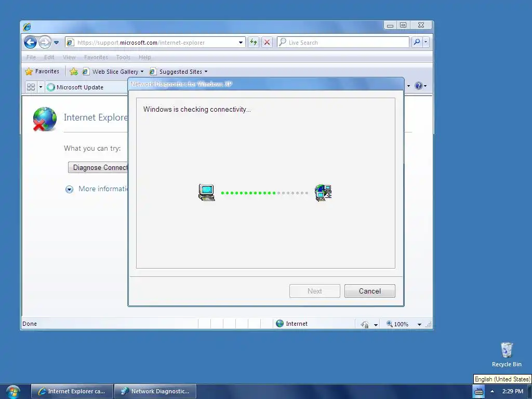Open the security status dropdown arrow

[376, 325]
